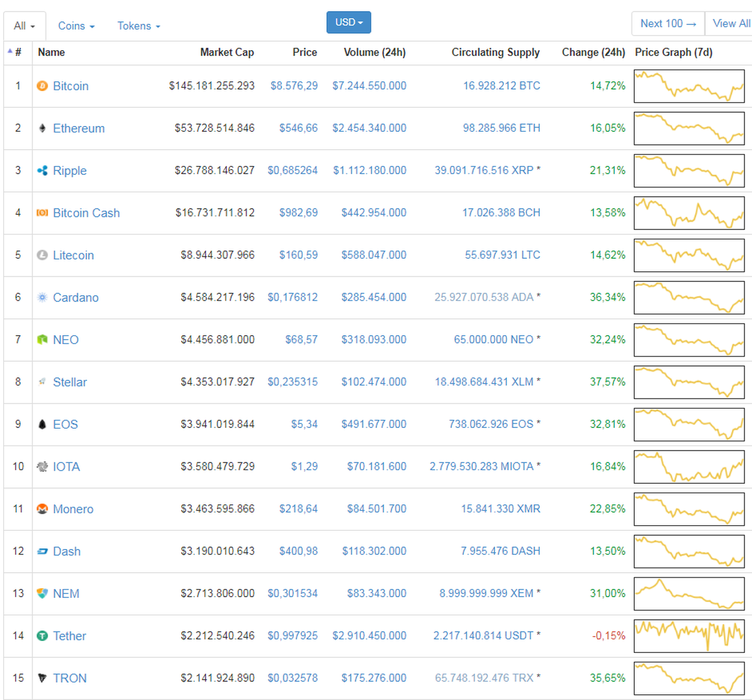Open the Bitcoin Cash name link

point(86,213)
